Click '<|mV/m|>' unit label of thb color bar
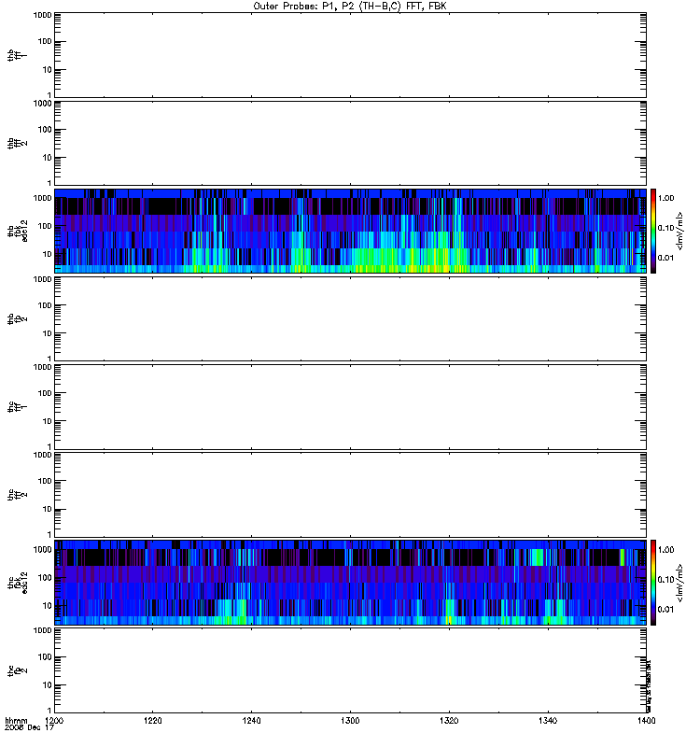 click(x=680, y=231)
